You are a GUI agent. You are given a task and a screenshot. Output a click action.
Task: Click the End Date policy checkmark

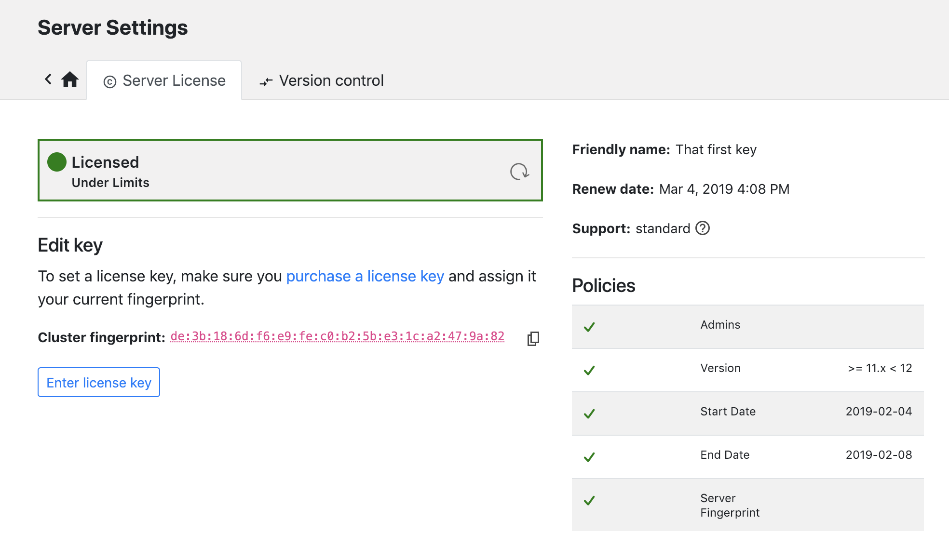pos(589,457)
